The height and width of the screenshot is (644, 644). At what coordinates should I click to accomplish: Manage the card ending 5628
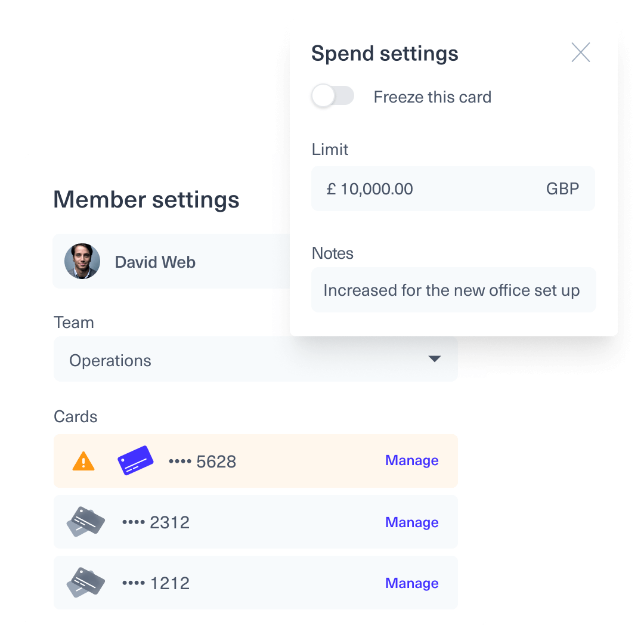click(411, 461)
